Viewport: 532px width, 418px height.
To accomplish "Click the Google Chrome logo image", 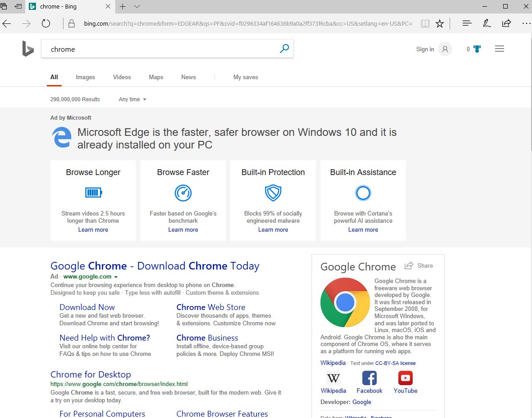I will click(x=345, y=302).
